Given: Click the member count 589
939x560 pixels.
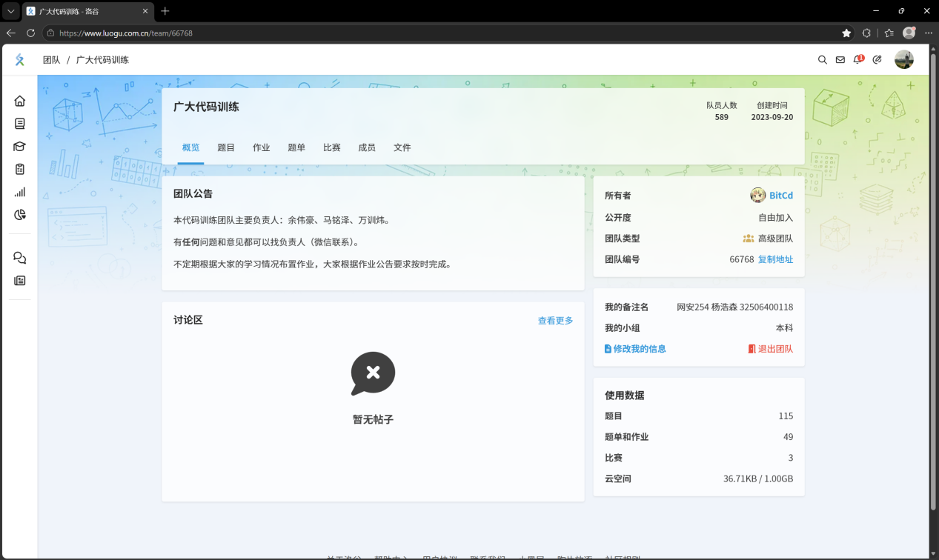Looking at the screenshot, I should coord(722,117).
